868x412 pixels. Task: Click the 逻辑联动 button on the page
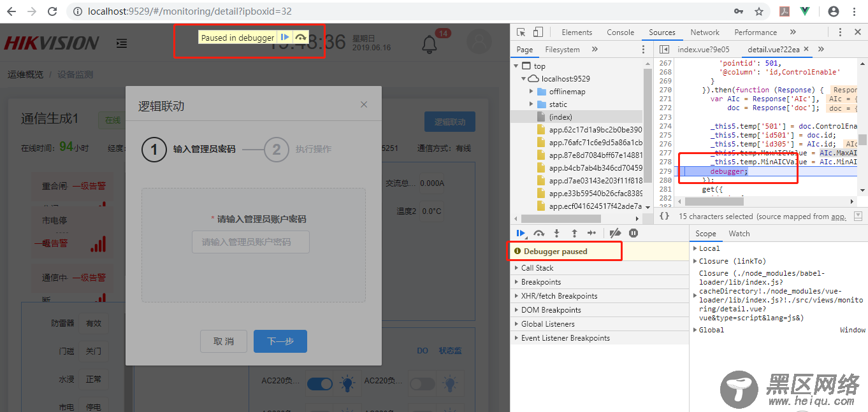click(x=450, y=122)
